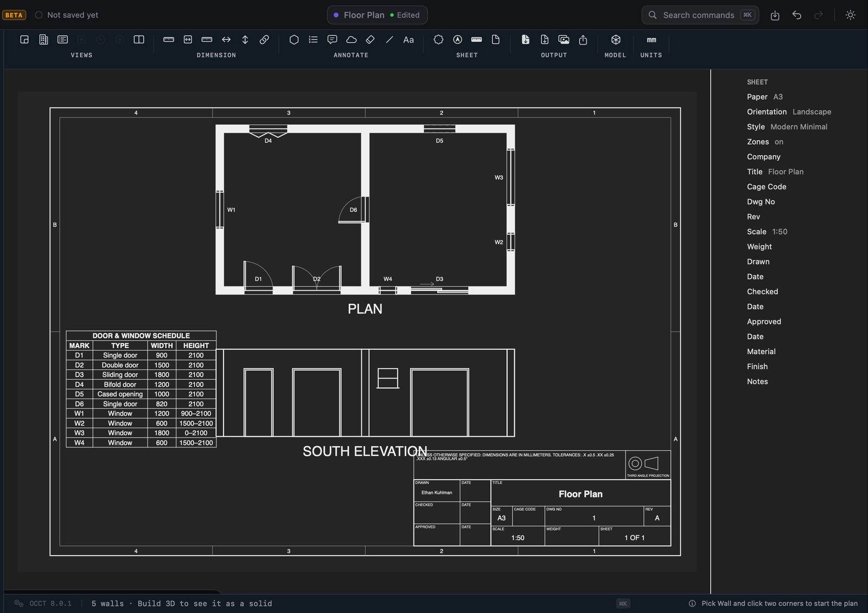Select the diagonal line tool
868x613 pixels.
click(x=390, y=40)
